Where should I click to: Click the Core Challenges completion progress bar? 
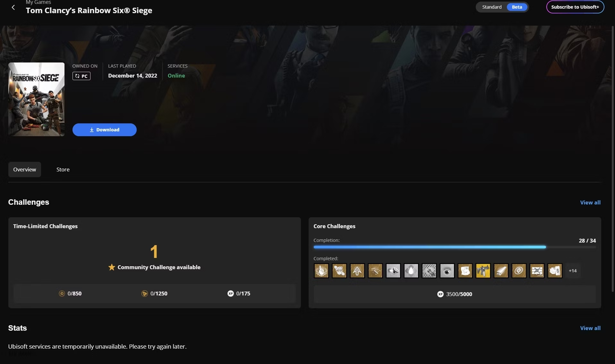(x=454, y=247)
